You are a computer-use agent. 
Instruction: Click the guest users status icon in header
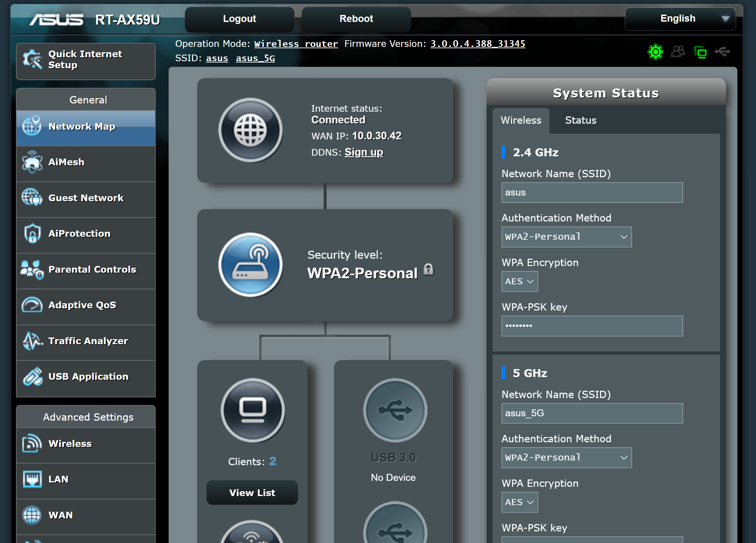pyautogui.click(x=678, y=52)
